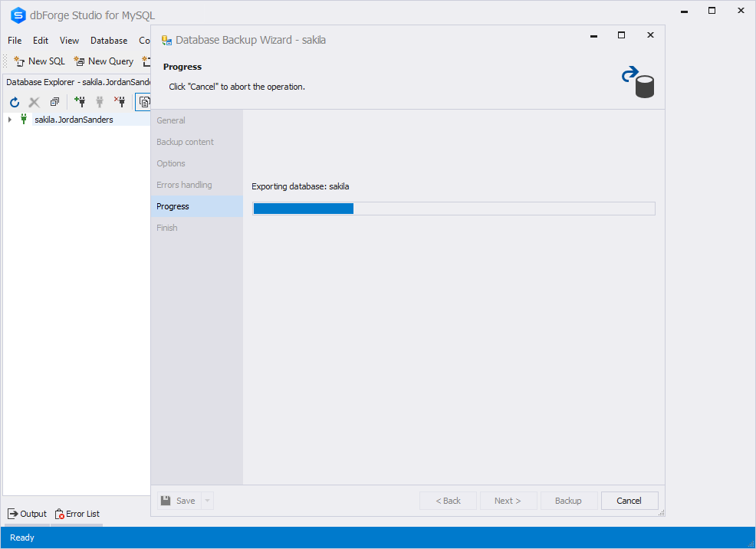Click the Save button in the wizard
Viewport: 756px width, 549px height.
coord(179,501)
